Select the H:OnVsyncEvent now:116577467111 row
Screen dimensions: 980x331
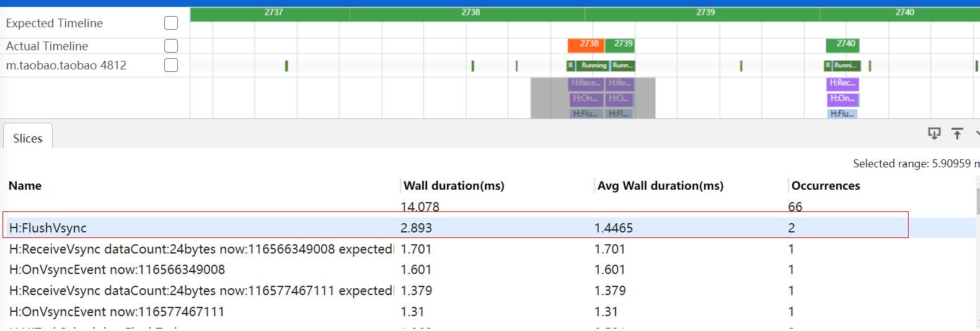[117, 311]
